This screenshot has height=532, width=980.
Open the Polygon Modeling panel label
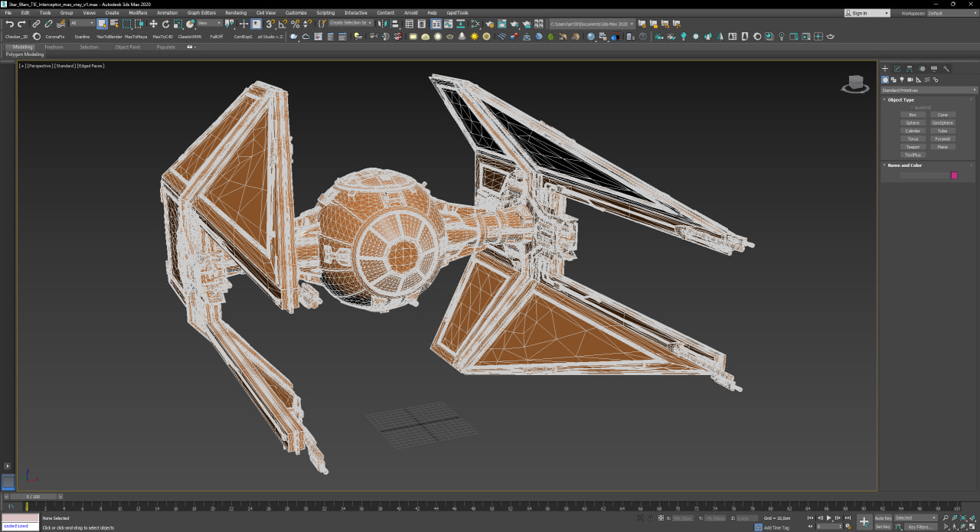(25, 54)
